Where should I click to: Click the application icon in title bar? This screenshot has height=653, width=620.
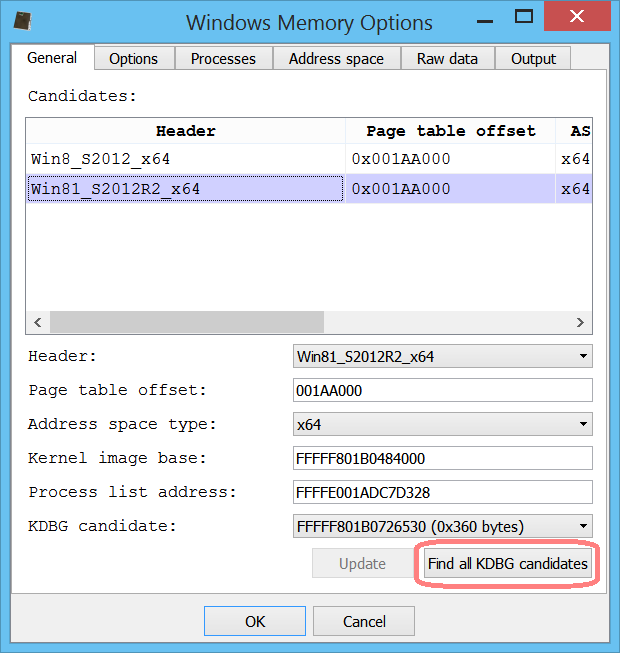click(x=22, y=21)
